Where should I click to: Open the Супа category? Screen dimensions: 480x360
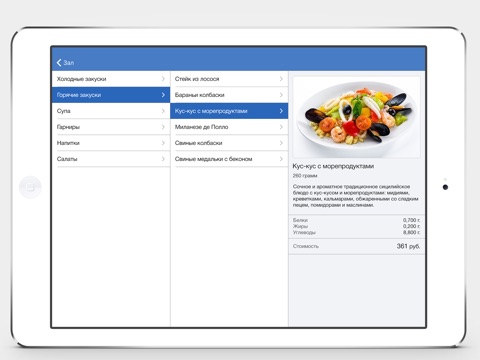click(x=111, y=111)
